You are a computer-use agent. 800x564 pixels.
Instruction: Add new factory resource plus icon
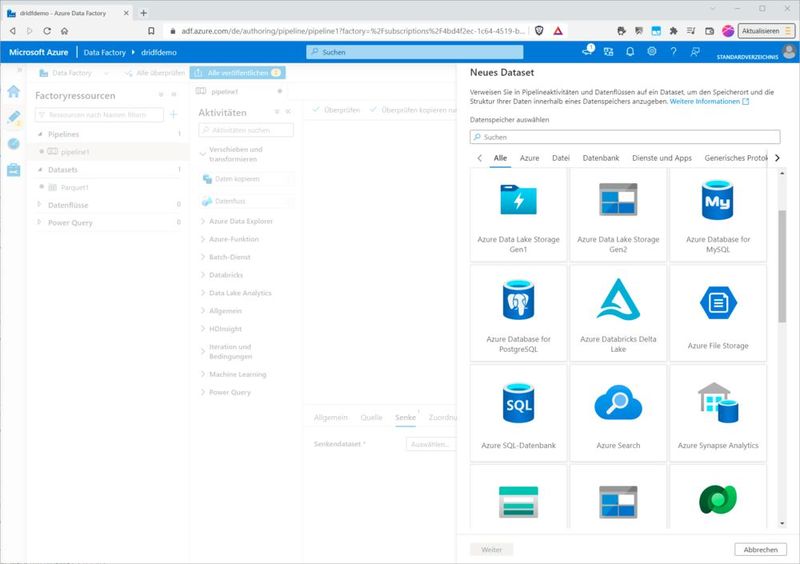(x=173, y=114)
